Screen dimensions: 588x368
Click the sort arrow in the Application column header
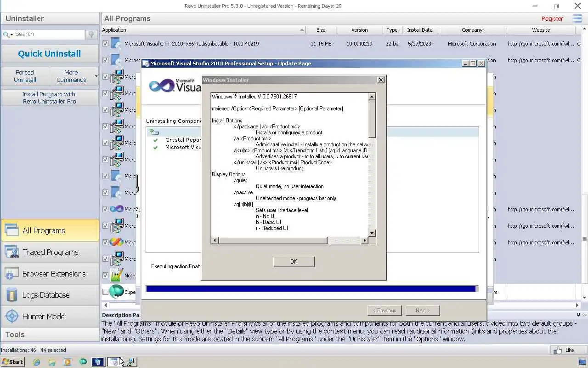coord(302,30)
